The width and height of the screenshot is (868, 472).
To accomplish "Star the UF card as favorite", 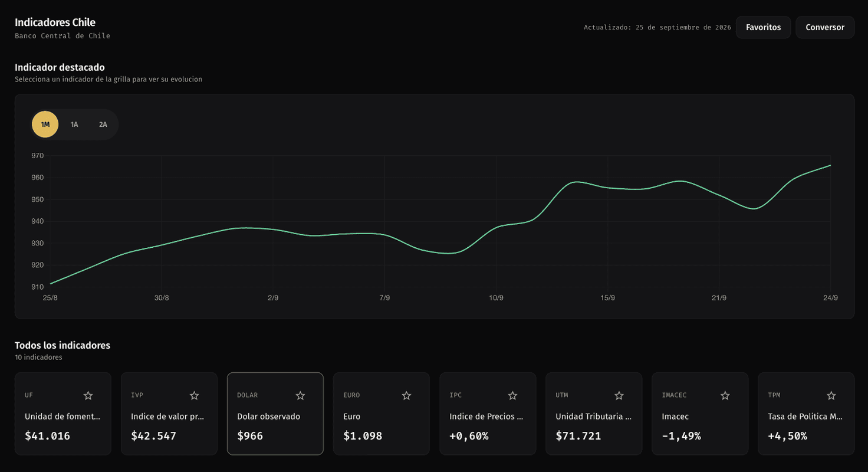I will (x=88, y=395).
